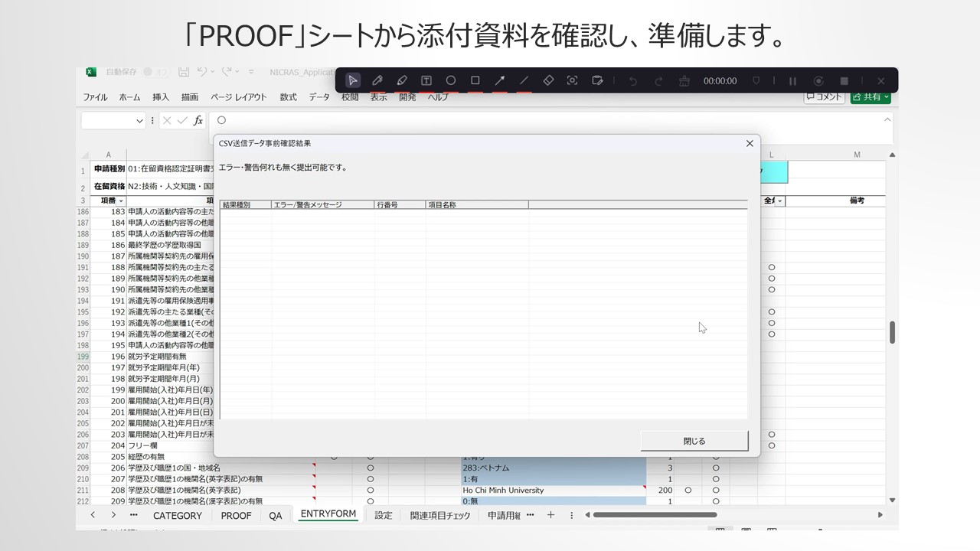Pick the rectangle shape drawing tool
Screen dimensions: 980x551
pyautogui.click(x=475, y=80)
